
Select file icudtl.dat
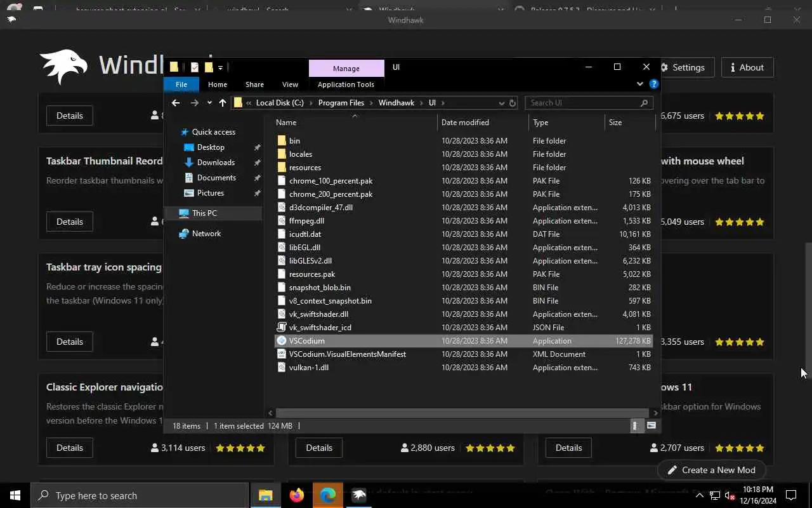coord(305,234)
